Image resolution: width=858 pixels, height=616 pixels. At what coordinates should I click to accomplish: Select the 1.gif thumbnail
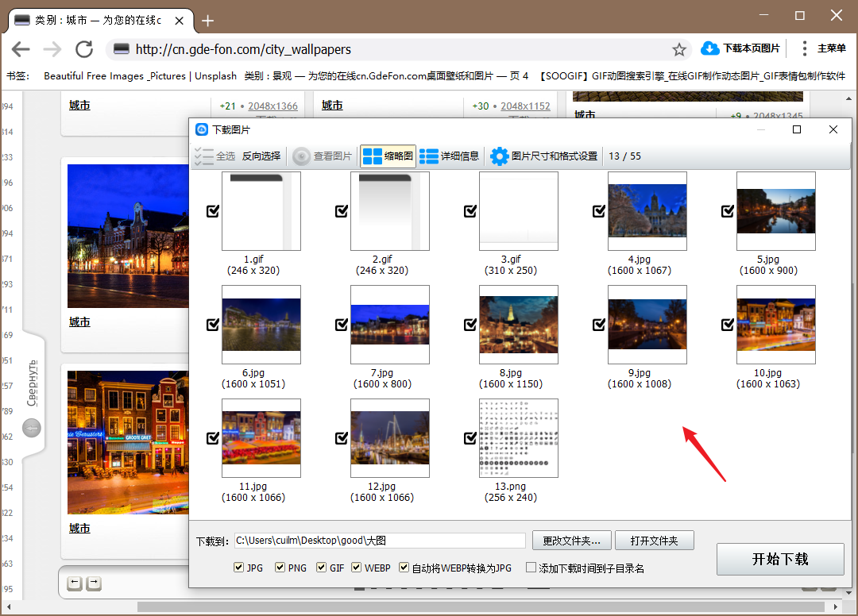[x=261, y=211]
